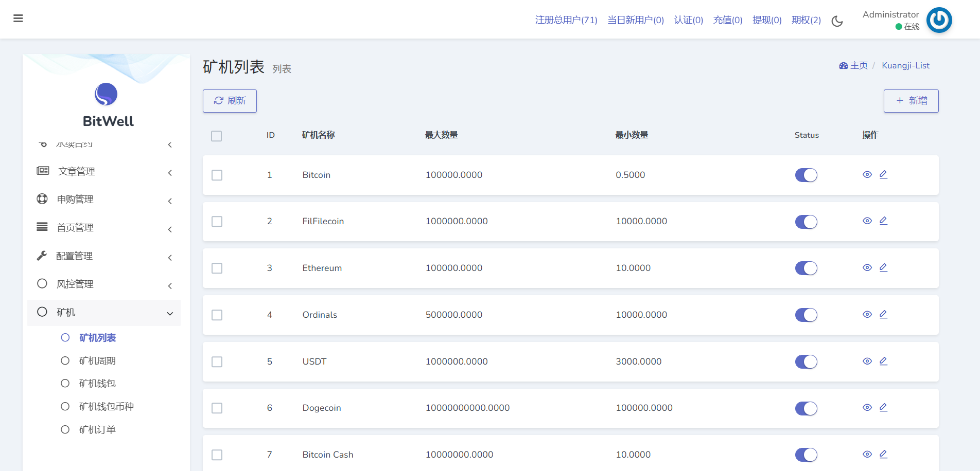980x471 pixels.
Task: Disable the FilFilecoin status toggle
Action: pos(806,222)
